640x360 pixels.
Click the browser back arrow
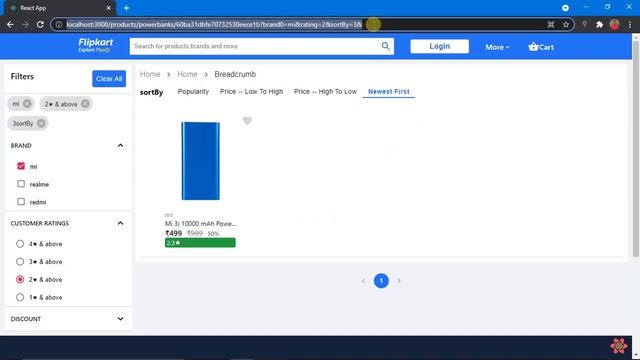coord(10,24)
